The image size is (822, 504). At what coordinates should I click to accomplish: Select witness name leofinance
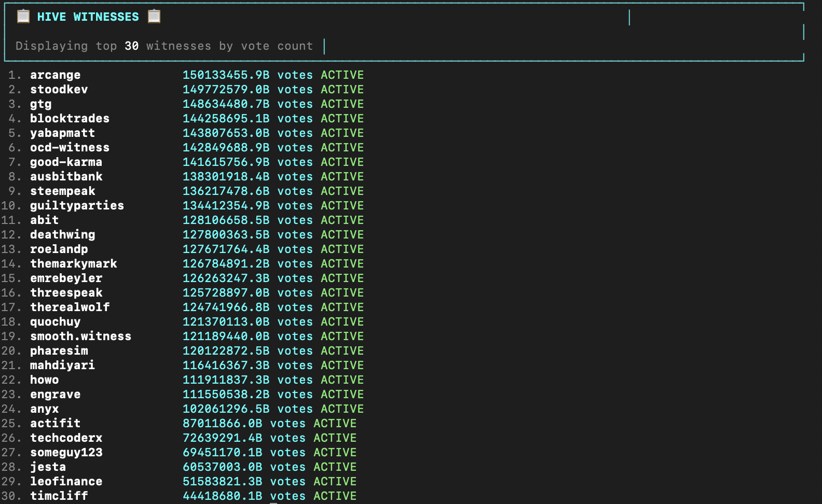point(66,482)
